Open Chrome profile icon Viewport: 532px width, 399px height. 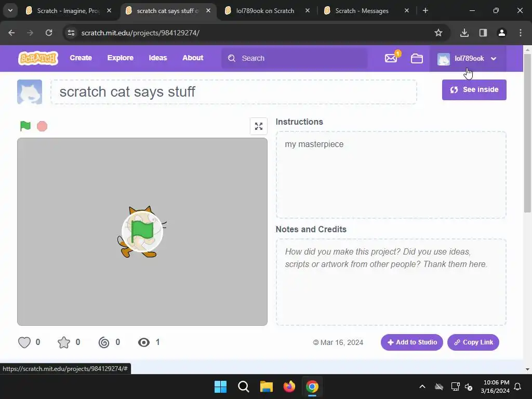pyautogui.click(x=502, y=33)
